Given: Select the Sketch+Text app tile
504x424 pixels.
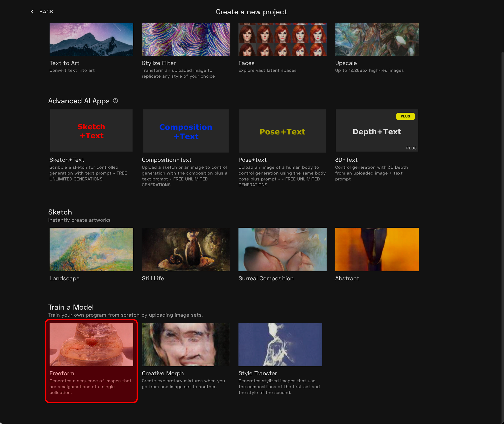Looking at the screenshot, I should 91,131.
